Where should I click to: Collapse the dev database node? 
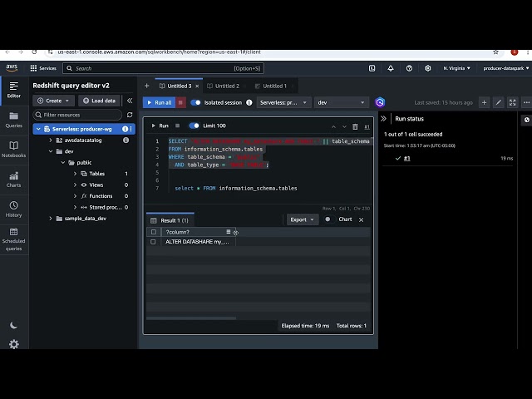(51, 151)
